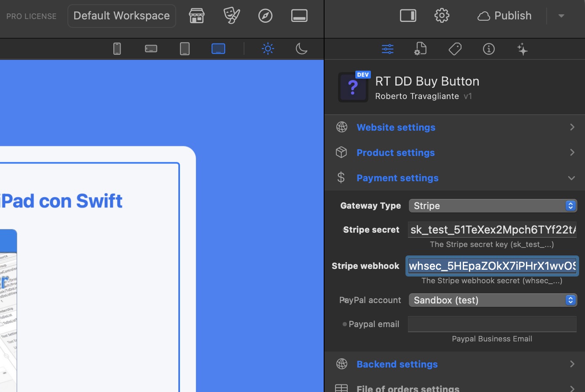
Task: Open the Default Workspace selector
Action: coord(122,16)
